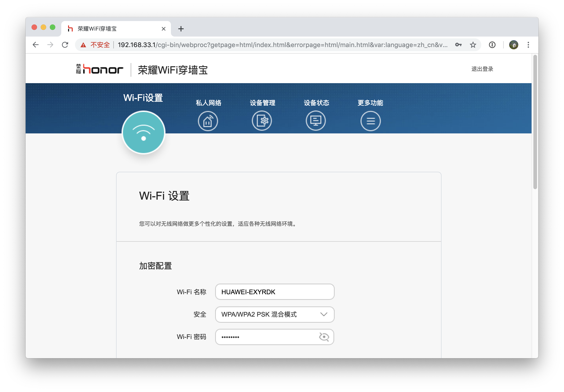Switch to Wi-Fi设置 tab label
This screenshot has height=392, width=564.
tap(143, 98)
